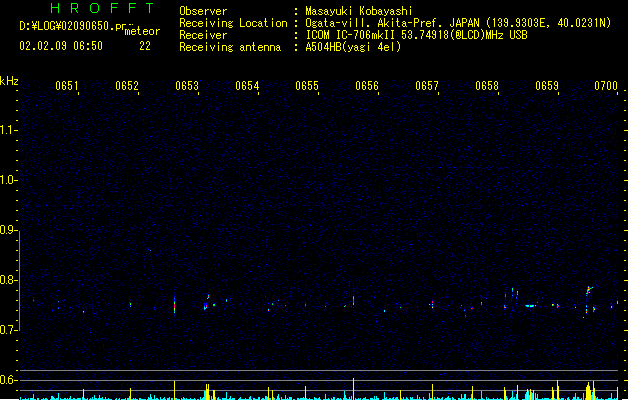This screenshot has width=629, height=400.
Task: Click the meteor echo streak at 0653
Action: click(x=174, y=305)
